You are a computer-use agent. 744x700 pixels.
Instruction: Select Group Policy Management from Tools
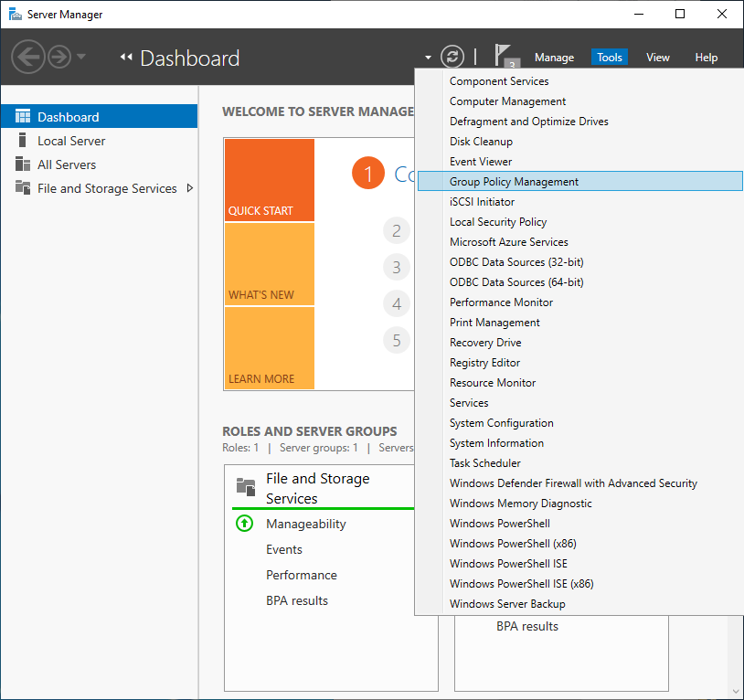point(514,182)
